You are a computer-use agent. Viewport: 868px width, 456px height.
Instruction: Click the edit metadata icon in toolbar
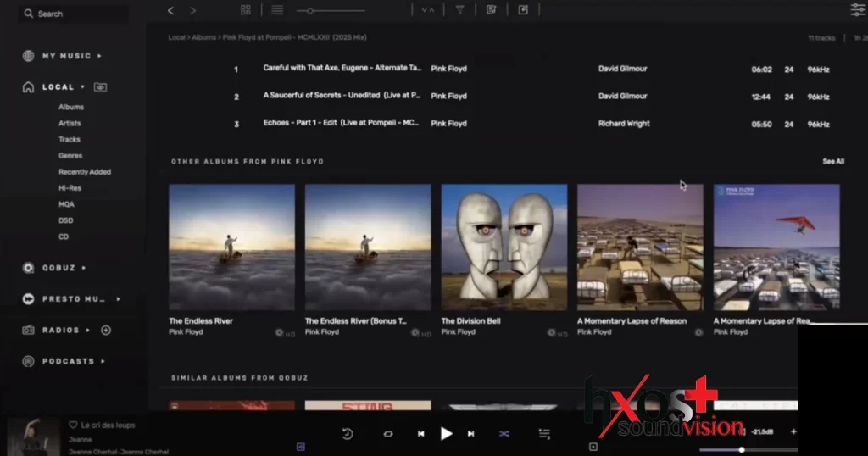coord(523,10)
